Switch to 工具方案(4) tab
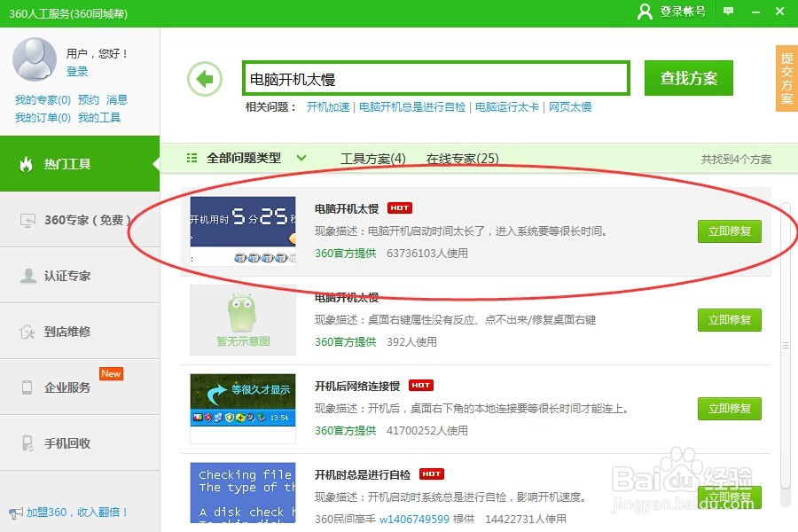The height and width of the screenshot is (532, 798). pos(373,159)
